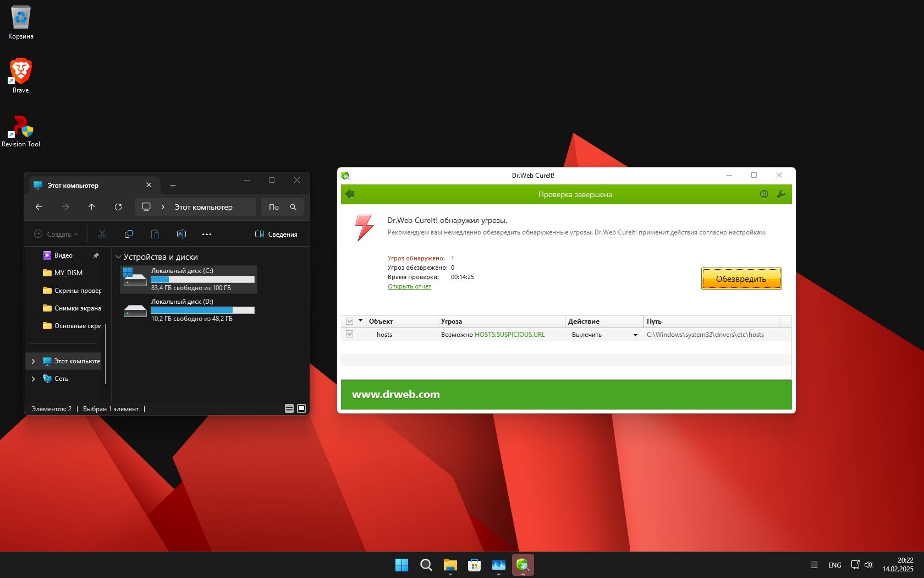Uncheck the hosts threat row checkbox
924x578 pixels.
pos(349,335)
